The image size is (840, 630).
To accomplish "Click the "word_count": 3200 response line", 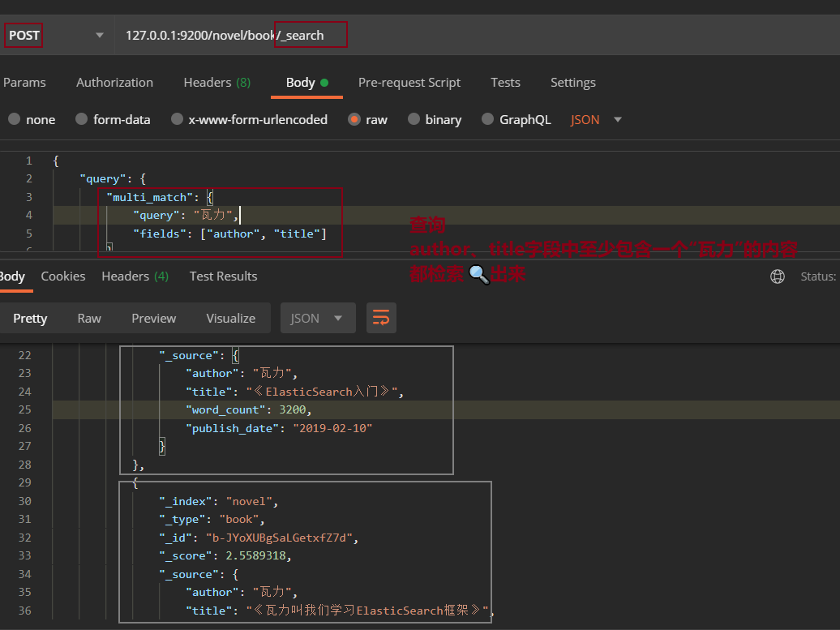I will 249,409.
